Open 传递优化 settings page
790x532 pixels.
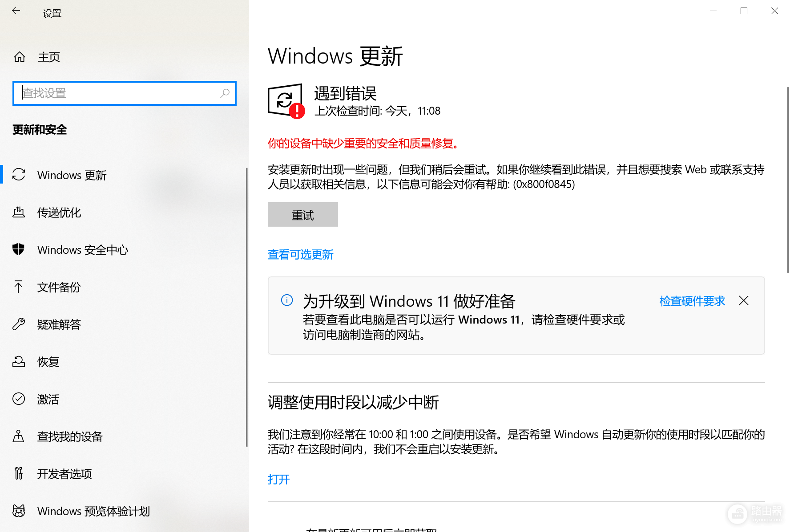coord(124,212)
